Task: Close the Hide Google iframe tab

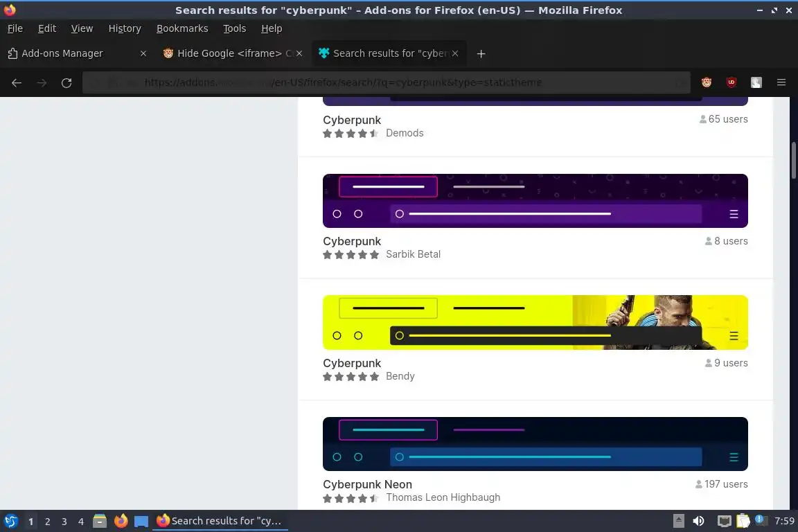Action: click(x=299, y=53)
